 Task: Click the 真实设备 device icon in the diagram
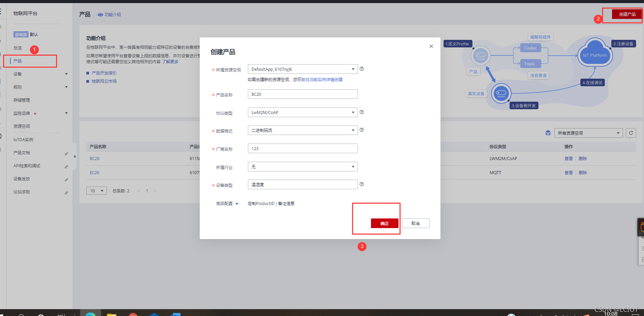501,93
